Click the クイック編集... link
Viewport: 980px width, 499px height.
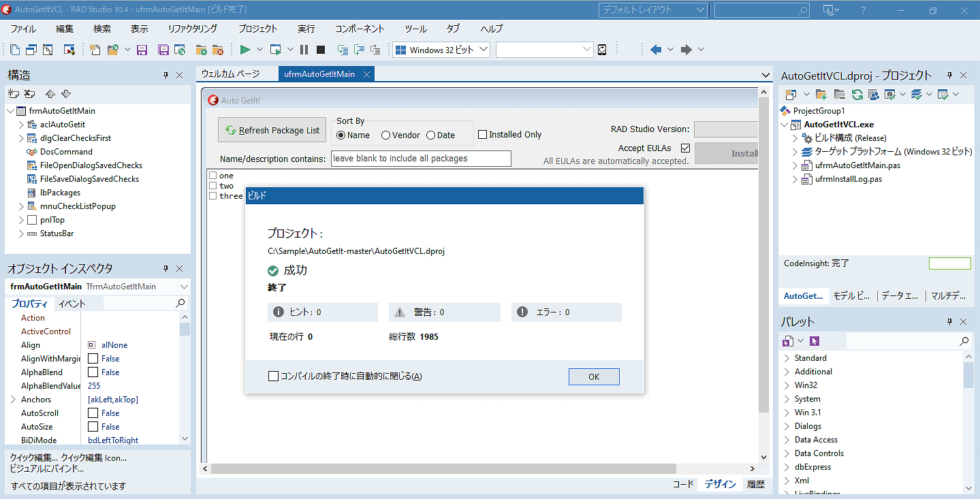click(34, 458)
